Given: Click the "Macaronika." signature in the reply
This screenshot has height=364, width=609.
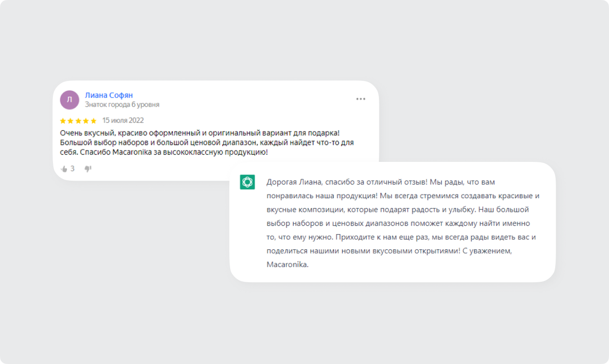Looking at the screenshot, I should [287, 265].
